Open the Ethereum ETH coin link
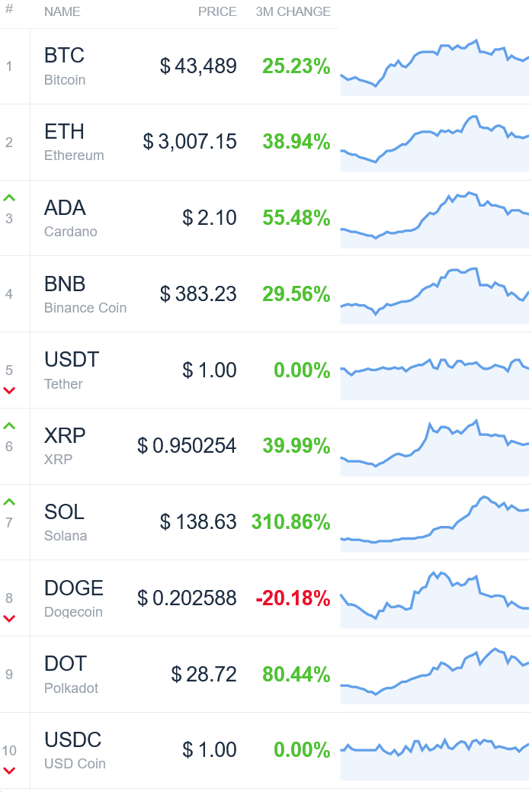Screen dimensions: 532x792 point(74,142)
